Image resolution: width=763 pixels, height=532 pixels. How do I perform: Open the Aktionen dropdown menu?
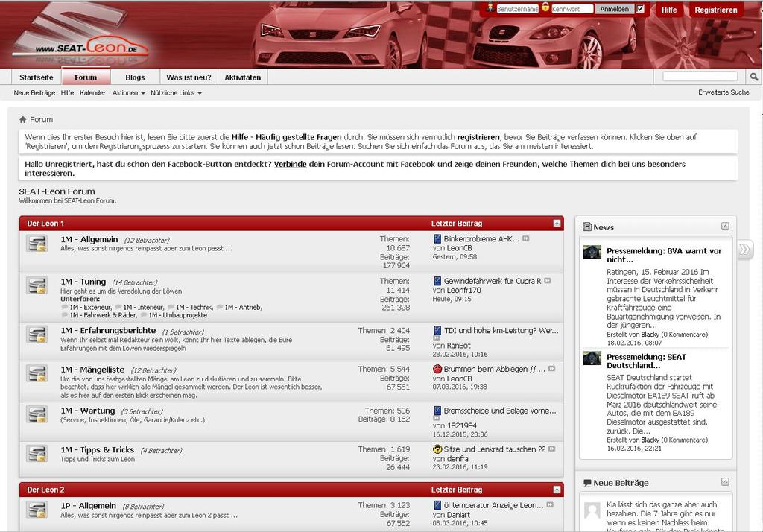[x=128, y=93]
